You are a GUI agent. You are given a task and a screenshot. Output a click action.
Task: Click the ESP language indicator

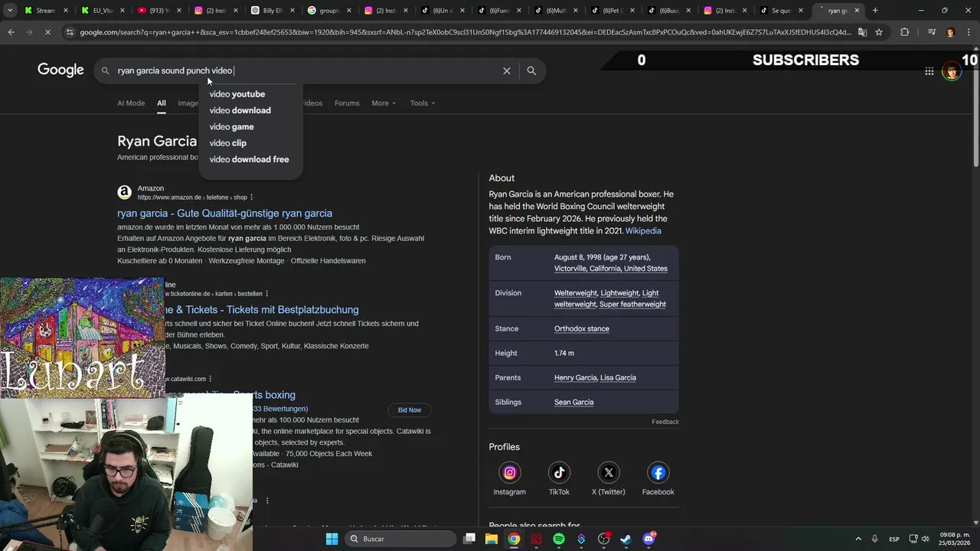(x=894, y=539)
